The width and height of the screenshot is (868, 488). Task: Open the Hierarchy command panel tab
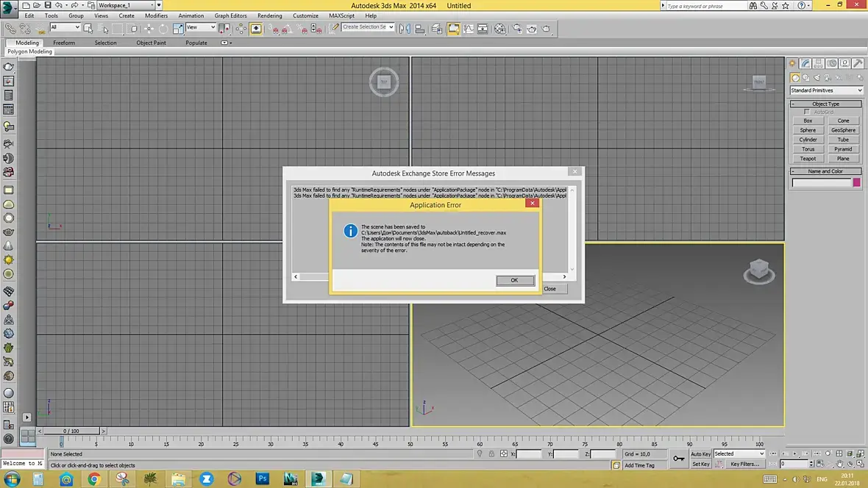pyautogui.click(x=818, y=63)
